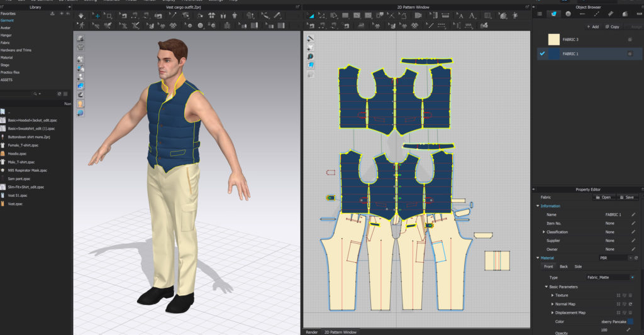Click the Copy fabric button

[x=613, y=26]
